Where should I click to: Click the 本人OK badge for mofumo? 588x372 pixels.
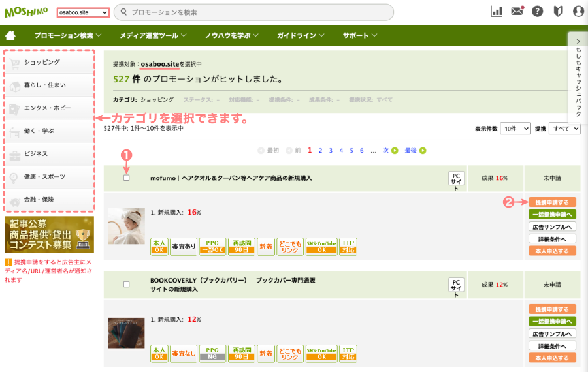159,247
